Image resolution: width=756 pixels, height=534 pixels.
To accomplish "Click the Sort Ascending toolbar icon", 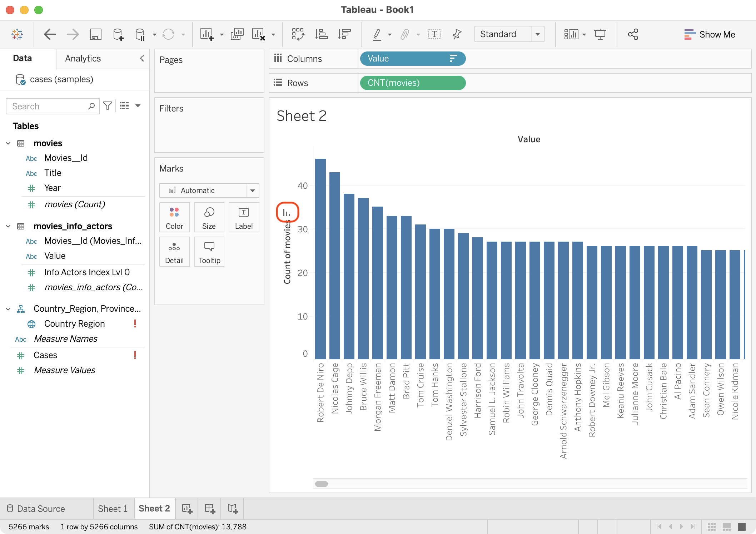I will coord(321,34).
